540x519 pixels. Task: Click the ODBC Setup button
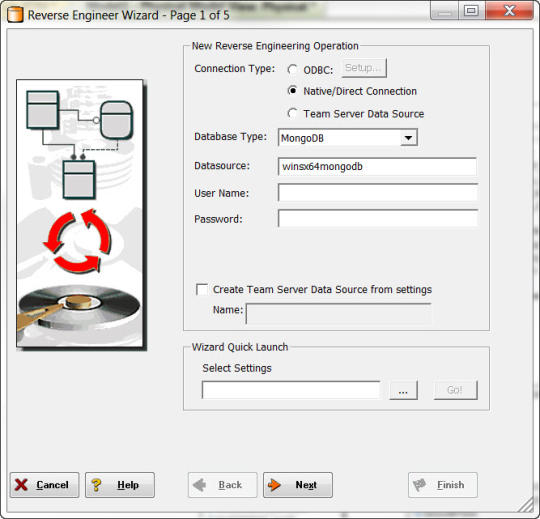(364, 68)
